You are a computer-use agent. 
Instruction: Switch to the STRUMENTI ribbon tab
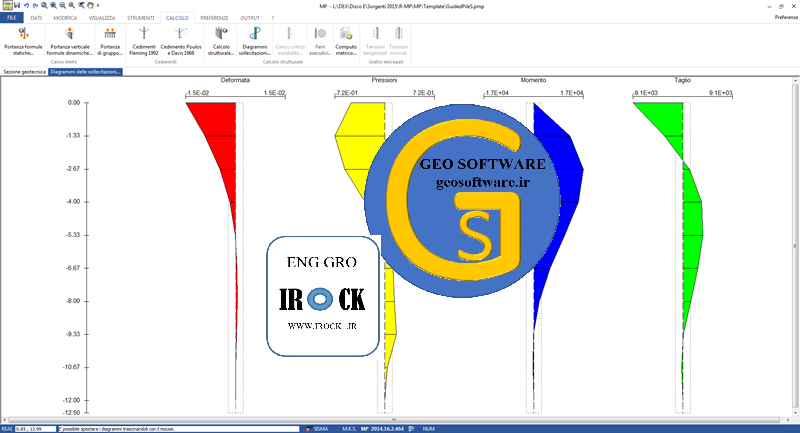tap(141, 18)
